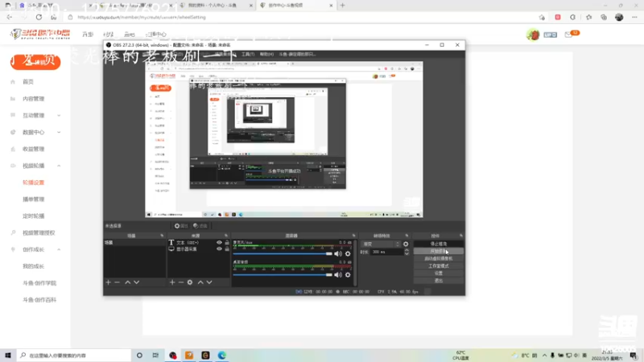
Task: Lock the 显示器采集 display capture source
Action: click(x=227, y=249)
